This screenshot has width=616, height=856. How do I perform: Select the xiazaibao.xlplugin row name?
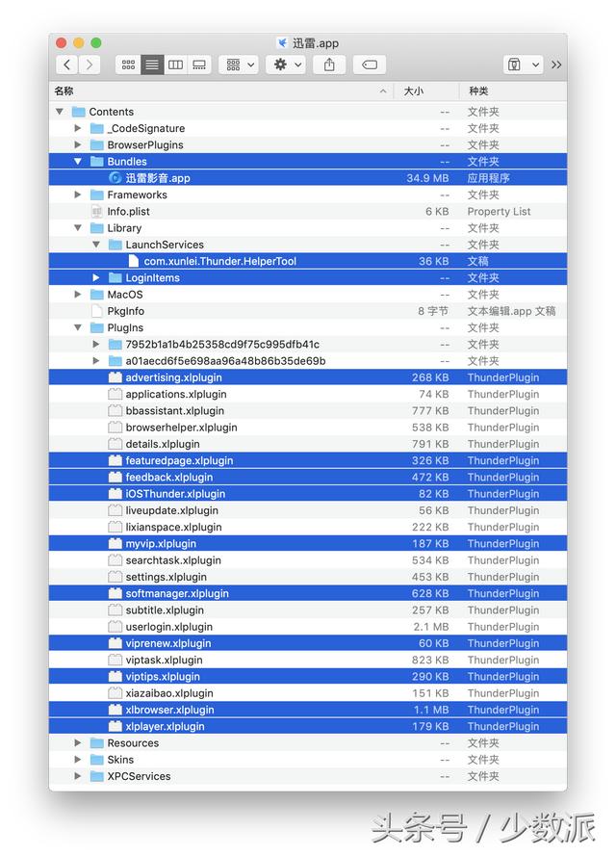pos(169,693)
